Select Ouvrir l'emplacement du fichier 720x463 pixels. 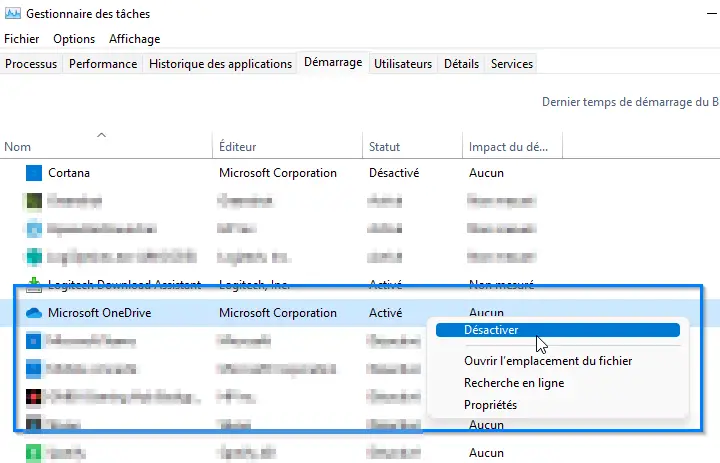coord(548,361)
